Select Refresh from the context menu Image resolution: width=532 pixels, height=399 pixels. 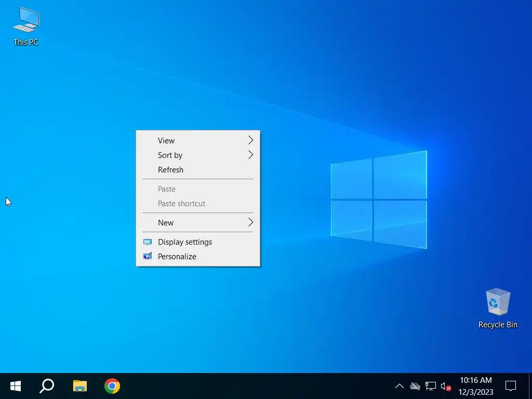tap(198, 170)
